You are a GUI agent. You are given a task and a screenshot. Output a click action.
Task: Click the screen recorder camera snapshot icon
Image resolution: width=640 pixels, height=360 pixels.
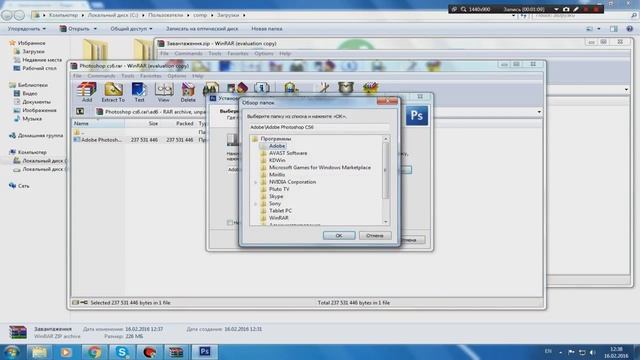pyautogui.click(x=566, y=9)
